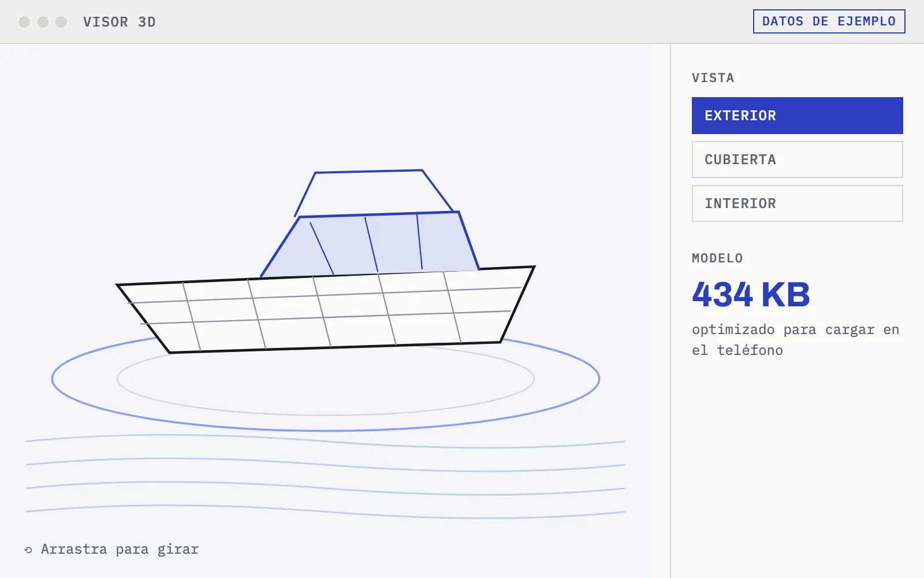Click the inner gray ellipse under boat
Image resolution: width=924 pixels, height=578 pixels.
(x=326, y=414)
